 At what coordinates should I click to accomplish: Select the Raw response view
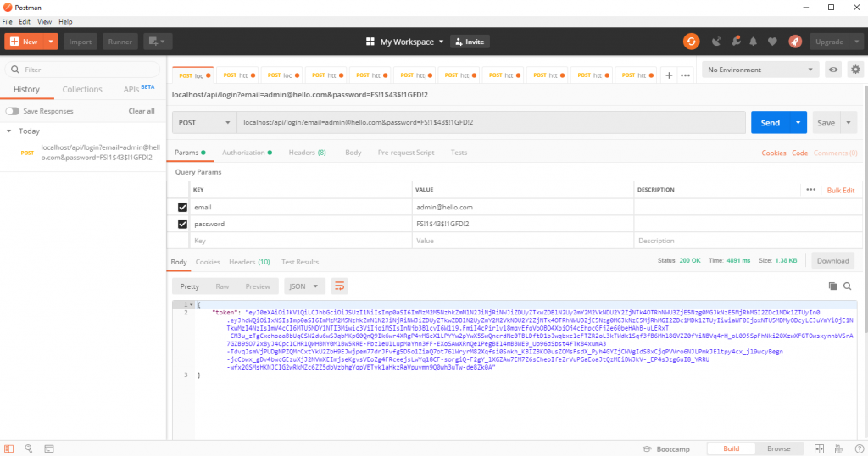222,286
